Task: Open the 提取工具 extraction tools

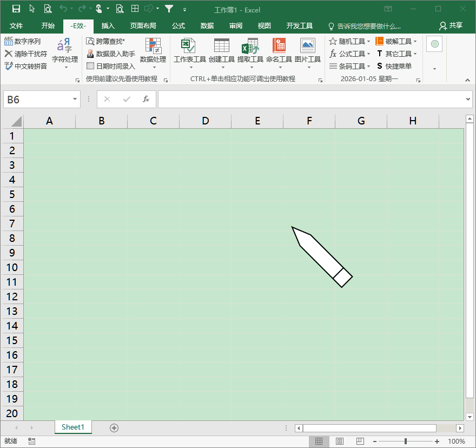Action: click(250, 50)
